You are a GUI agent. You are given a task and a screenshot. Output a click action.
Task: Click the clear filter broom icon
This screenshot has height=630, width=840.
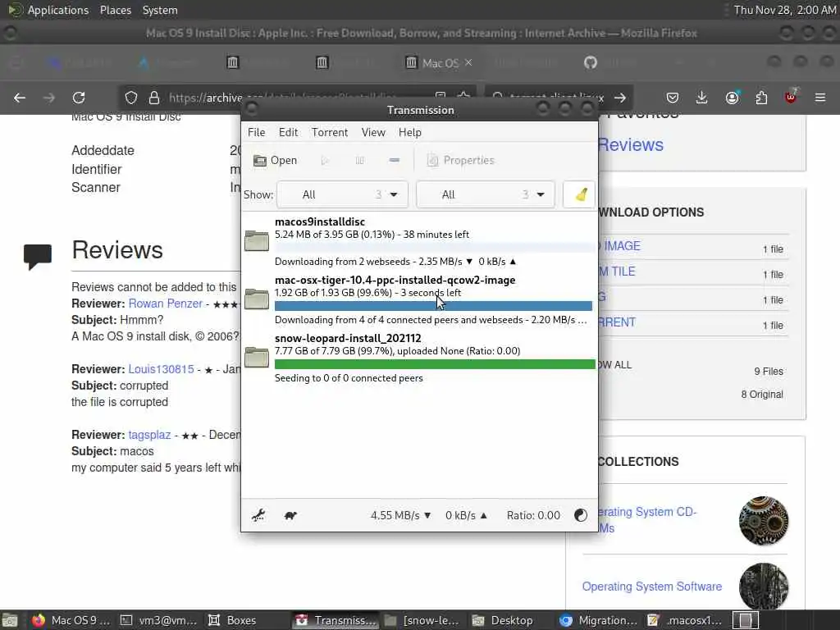coord(580,194)
